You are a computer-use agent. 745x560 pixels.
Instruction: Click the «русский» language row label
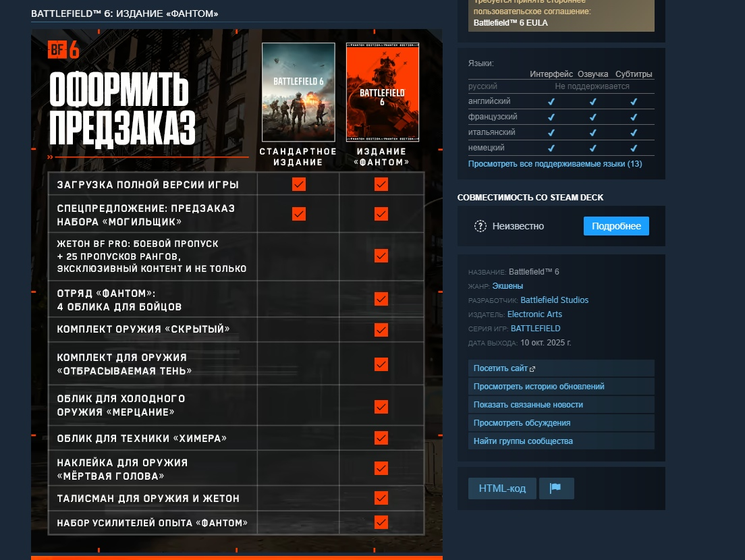click(x=482, y=86)
